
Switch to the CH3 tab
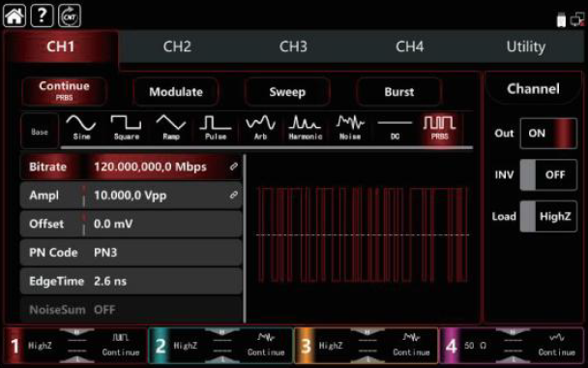(293, 46)
